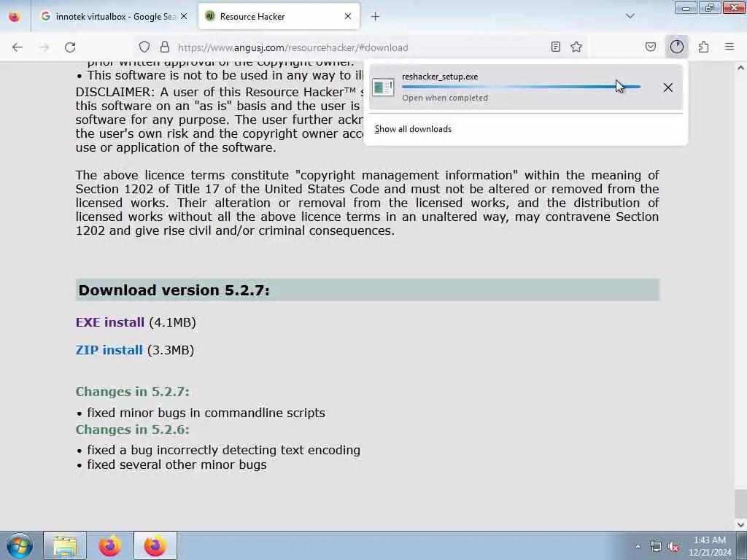
Task: Open the Windows Start menu
Action: click(20, 545)
